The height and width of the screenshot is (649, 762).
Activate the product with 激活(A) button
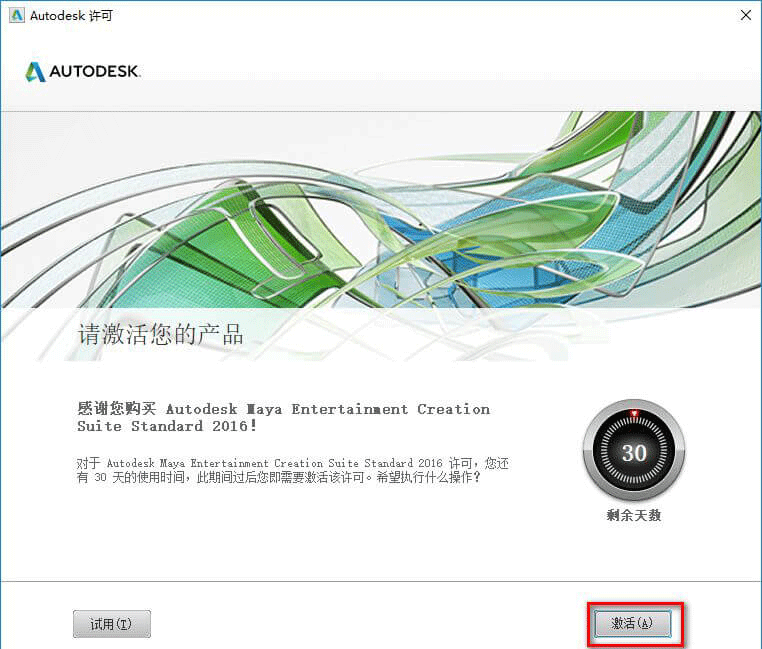[x=632, y=623]
